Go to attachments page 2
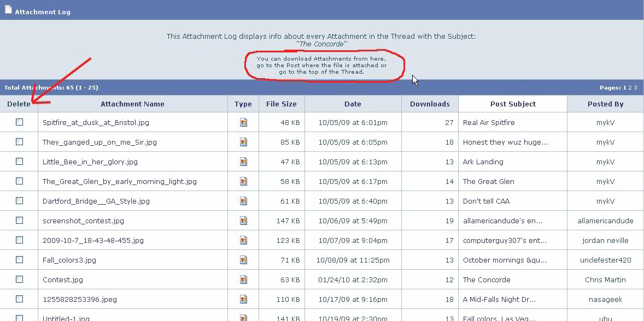 tap(630, 88)
